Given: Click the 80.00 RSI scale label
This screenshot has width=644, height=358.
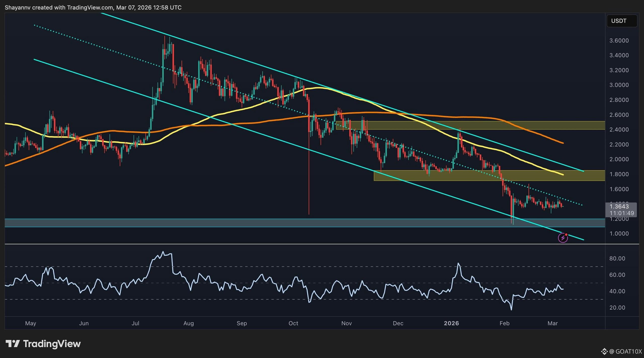Looking at the screenshot, I should coord(617,258).
